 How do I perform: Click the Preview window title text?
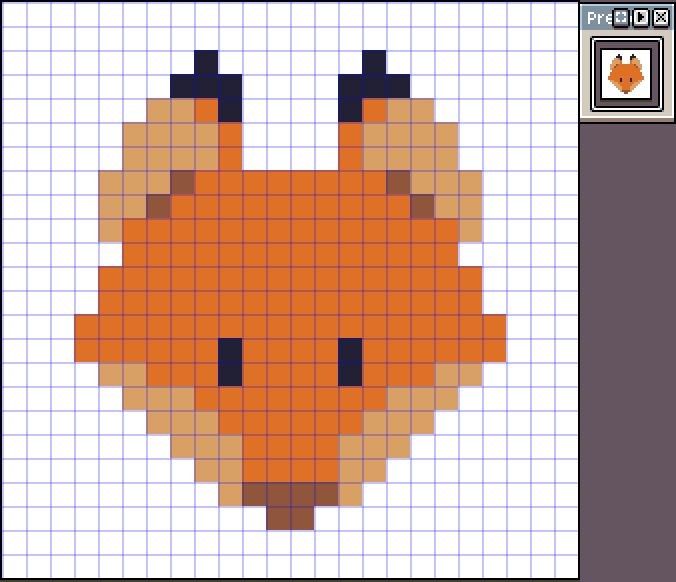[x=600, y=18]
